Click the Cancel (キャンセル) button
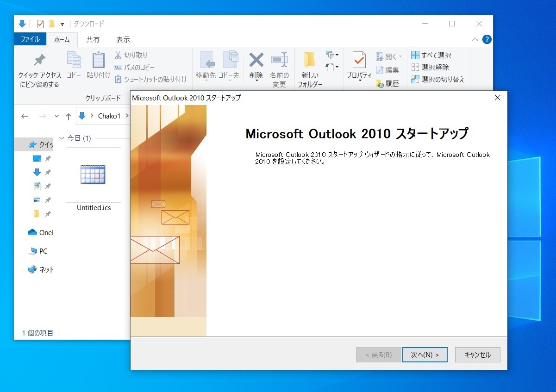 coord(477,355)
